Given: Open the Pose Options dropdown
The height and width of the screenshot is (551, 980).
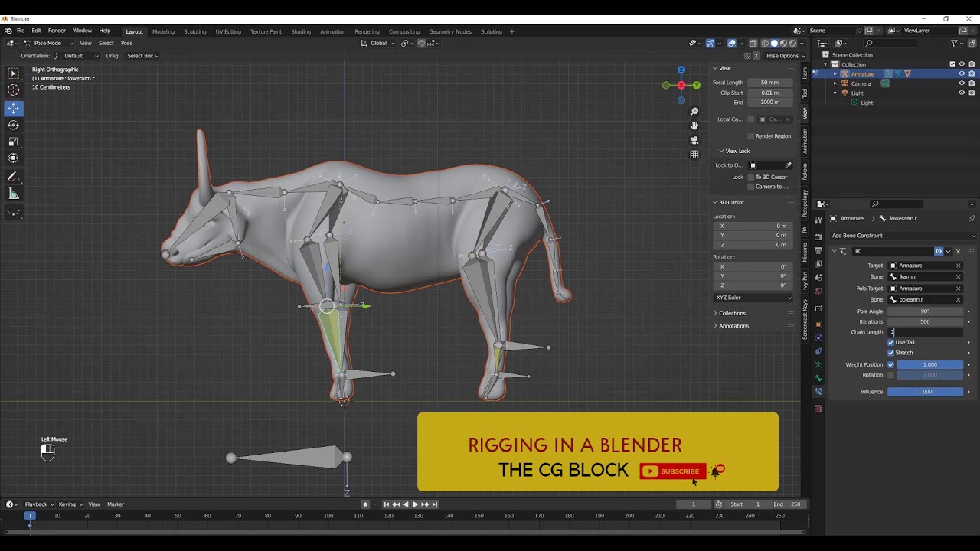Looking at the screenshot, I should point(786,56).
